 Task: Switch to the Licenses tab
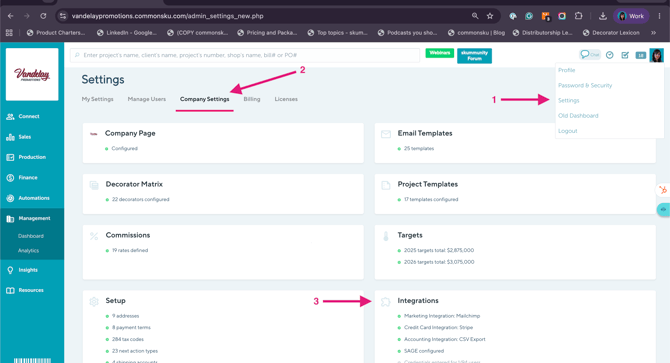tap(286, 99)
